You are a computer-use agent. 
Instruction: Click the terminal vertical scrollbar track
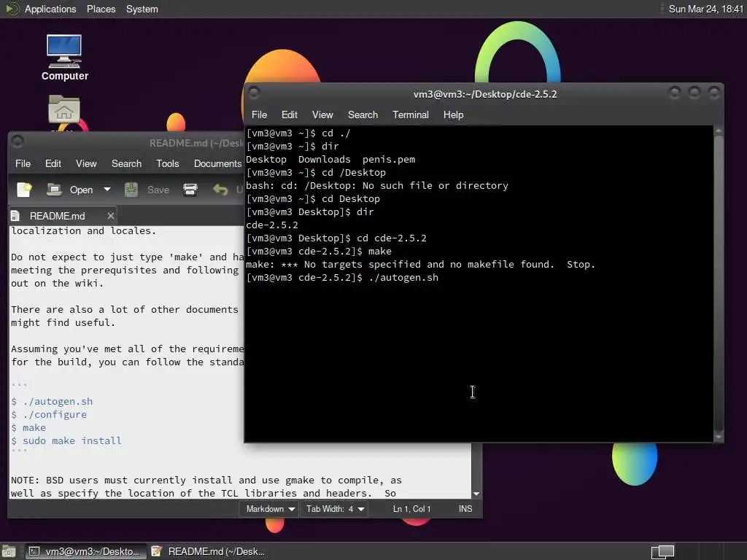coord(719,284)
